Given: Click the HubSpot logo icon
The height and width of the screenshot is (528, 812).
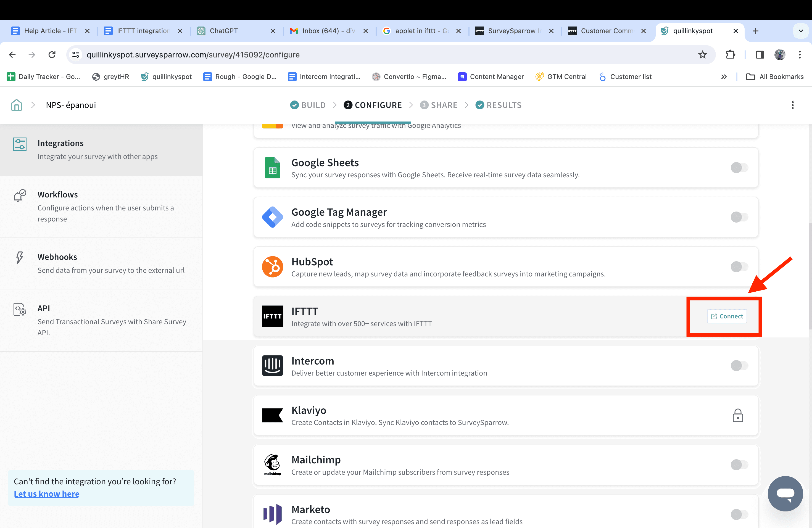Looking at the screenshot, I should coord(272,267).
